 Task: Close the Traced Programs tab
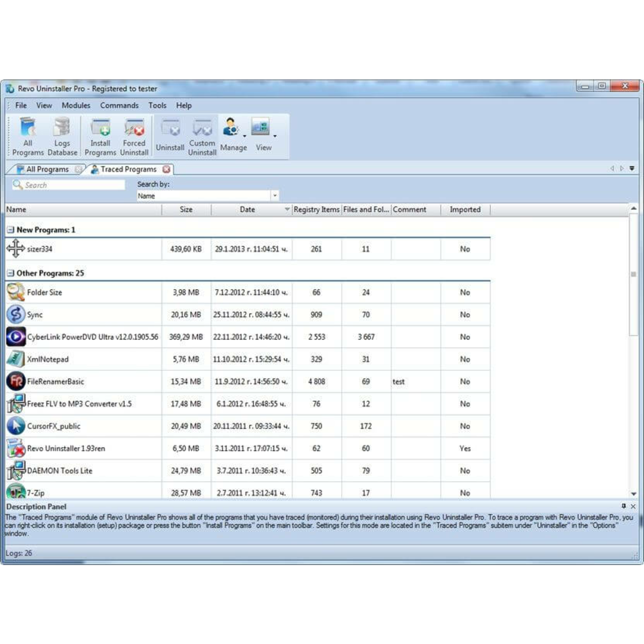click(x=167, y=170)
